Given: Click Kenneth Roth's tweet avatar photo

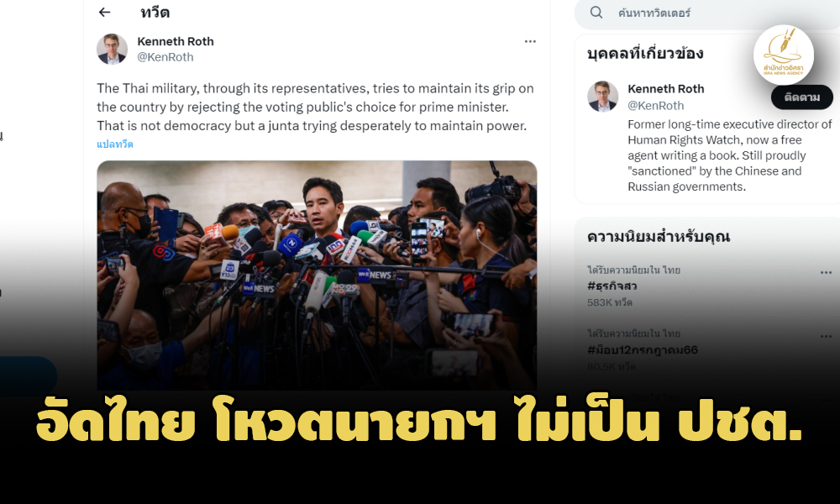Looking at the screenshot, I should [x=112, y=49].
